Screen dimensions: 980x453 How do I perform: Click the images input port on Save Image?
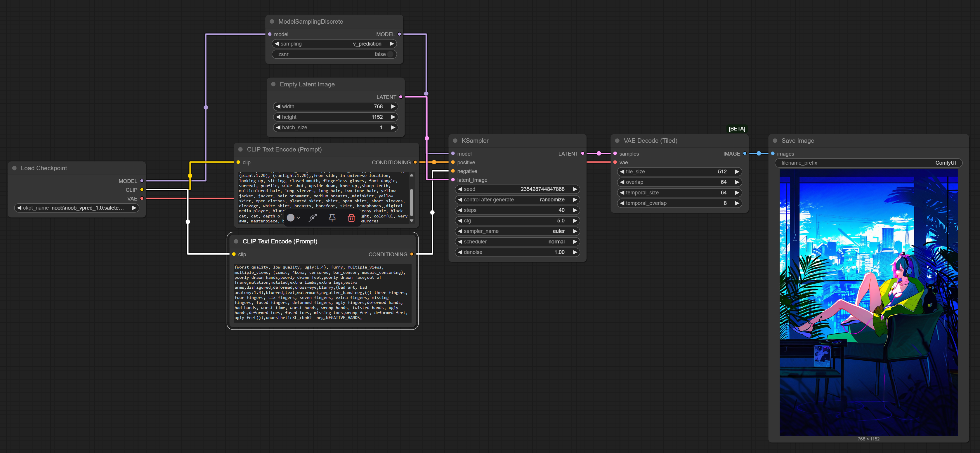[x=773, y=154]
